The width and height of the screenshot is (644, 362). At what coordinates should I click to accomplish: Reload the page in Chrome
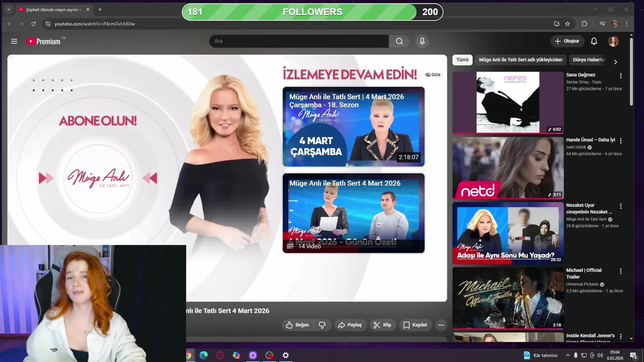33,24
